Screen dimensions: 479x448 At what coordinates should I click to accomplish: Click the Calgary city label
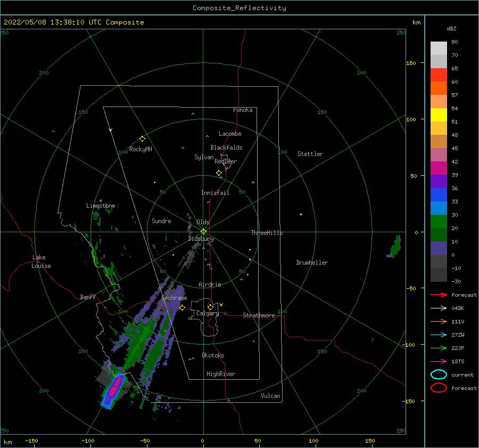click(x=208, y=313)
